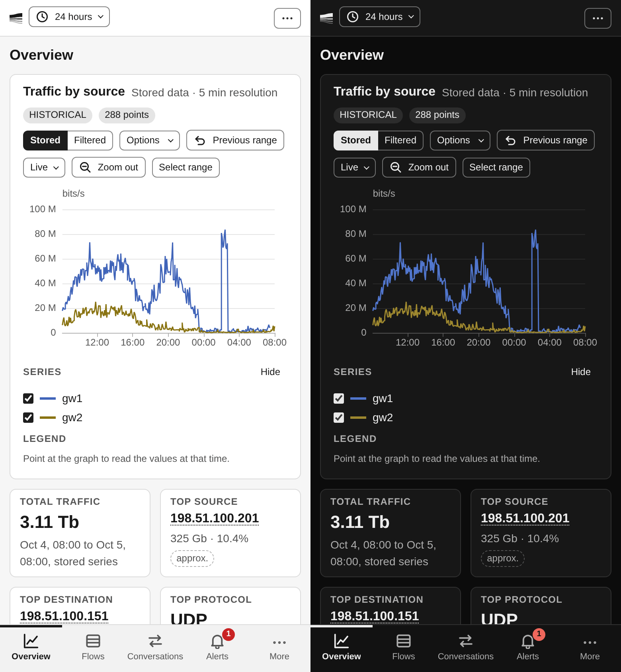Open top destination 198.51.100.151 in dark panel
Image resolution: width=621 pixels, height=672 pixels.
tap(375, 616)
